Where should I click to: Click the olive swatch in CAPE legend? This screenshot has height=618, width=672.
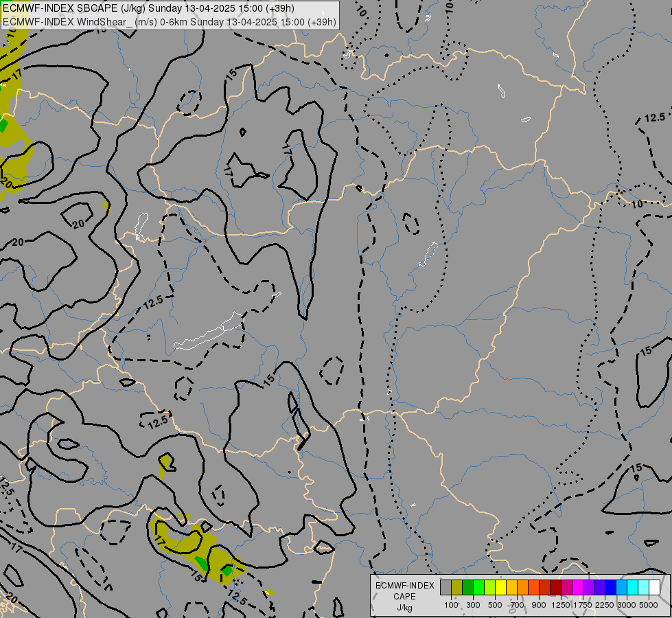[x=457, y=588]
